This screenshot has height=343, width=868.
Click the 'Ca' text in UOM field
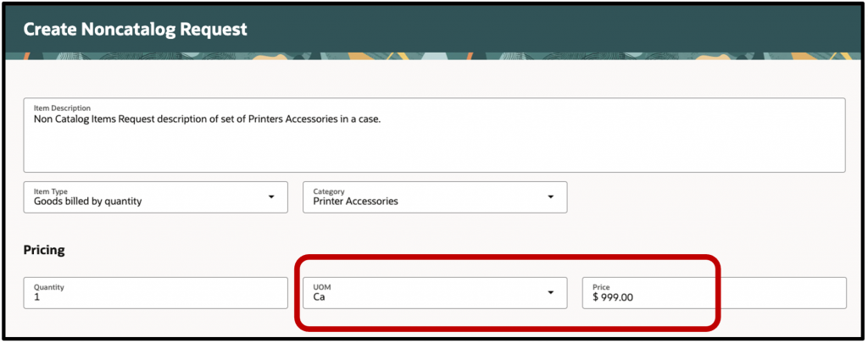[x=319, y=297]
